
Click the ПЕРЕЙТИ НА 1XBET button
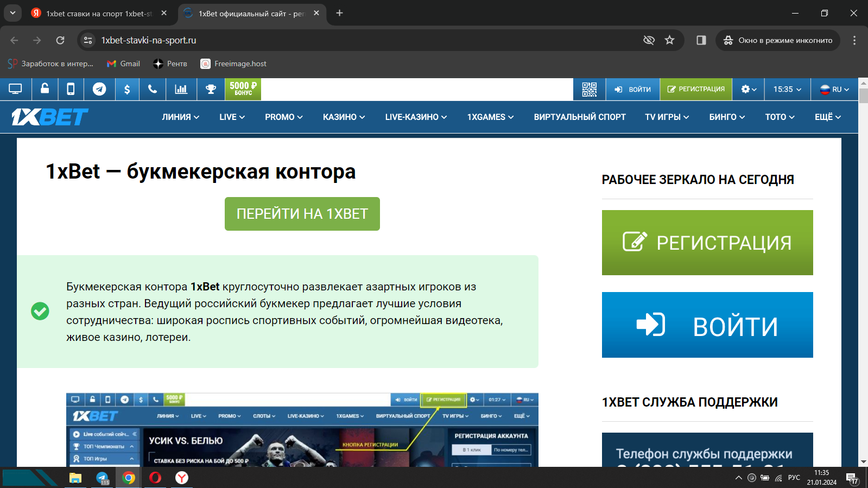click(x=302, y=214)
